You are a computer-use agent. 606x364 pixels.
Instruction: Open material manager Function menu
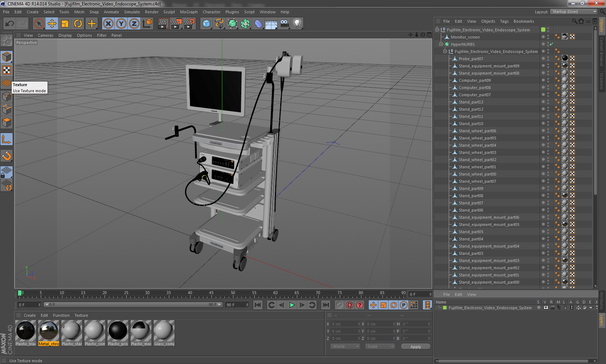pos(61,315)
